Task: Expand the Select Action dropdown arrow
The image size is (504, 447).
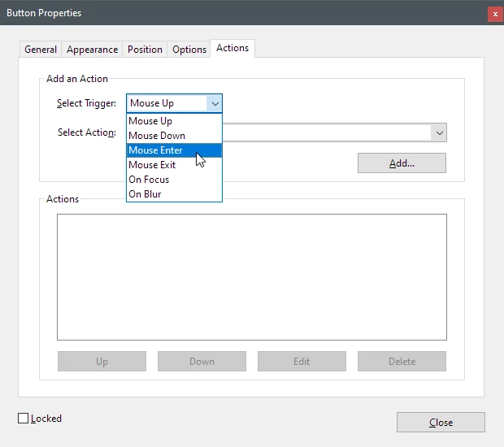Action: pos(439,132)
